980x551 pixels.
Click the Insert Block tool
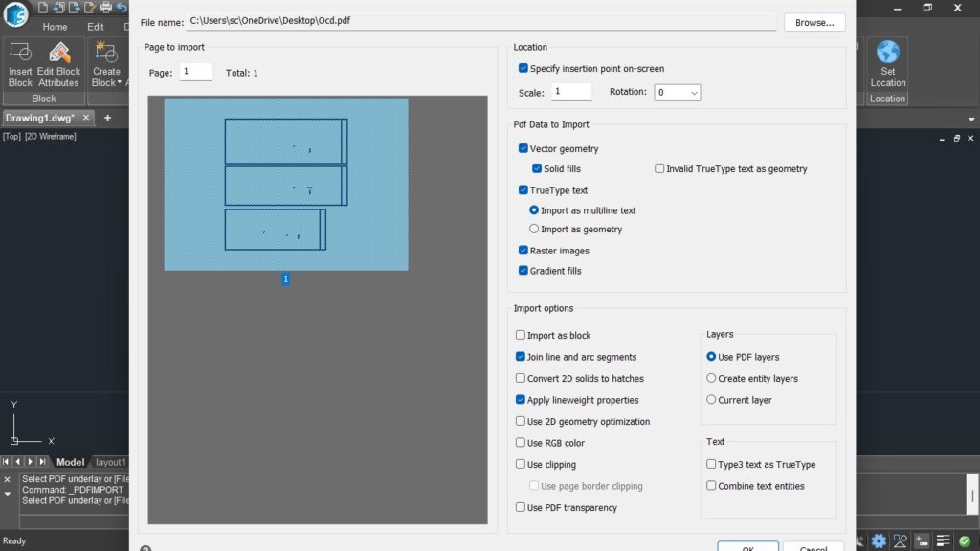click(x=20, y=64)
